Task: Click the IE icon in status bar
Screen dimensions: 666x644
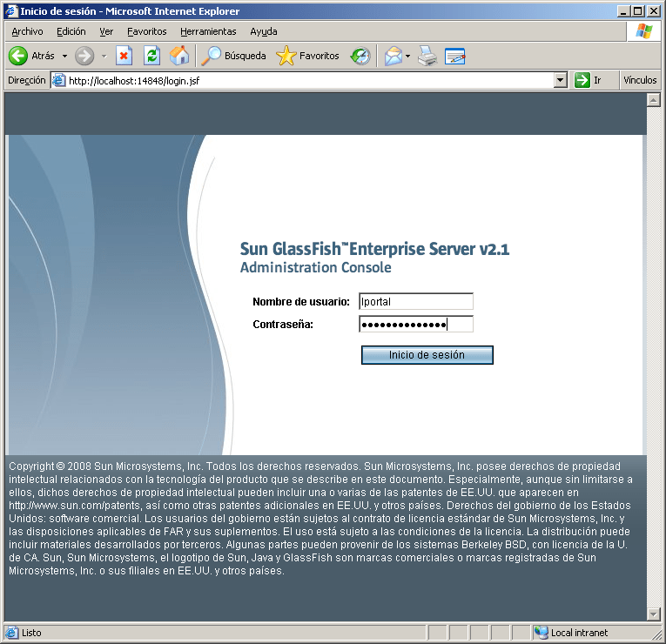Action: pos(12,633)
